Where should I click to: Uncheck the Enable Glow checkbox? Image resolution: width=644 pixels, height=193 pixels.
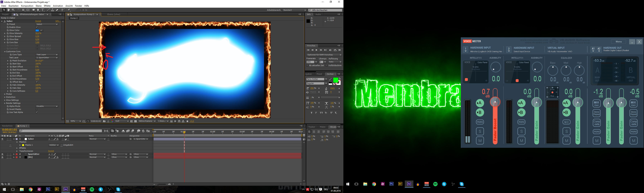pyautogui.click(x=36, y=27)
